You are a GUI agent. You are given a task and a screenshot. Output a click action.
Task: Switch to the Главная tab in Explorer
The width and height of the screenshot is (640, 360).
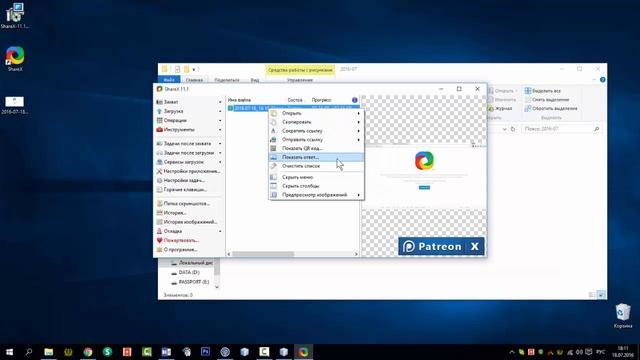[x=194, y=80]
